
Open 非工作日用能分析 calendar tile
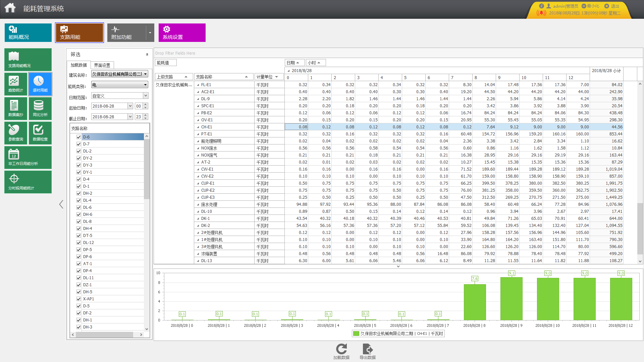tap(28, 158)
